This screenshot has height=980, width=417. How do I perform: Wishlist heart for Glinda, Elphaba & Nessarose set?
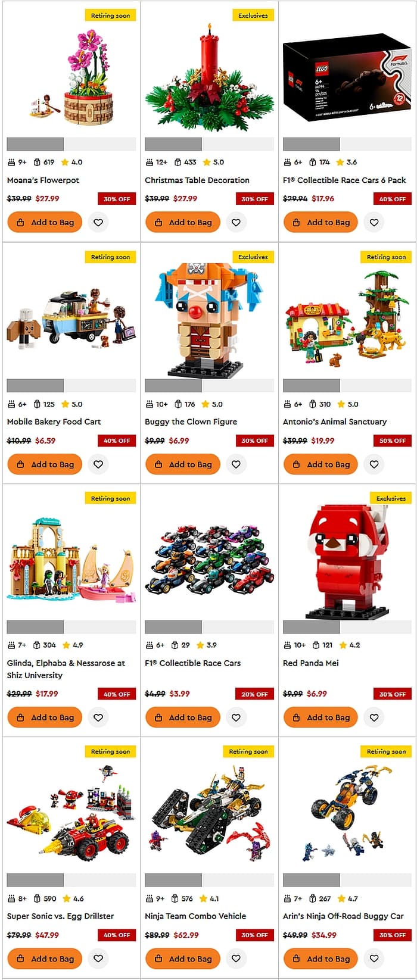point(98,717)
